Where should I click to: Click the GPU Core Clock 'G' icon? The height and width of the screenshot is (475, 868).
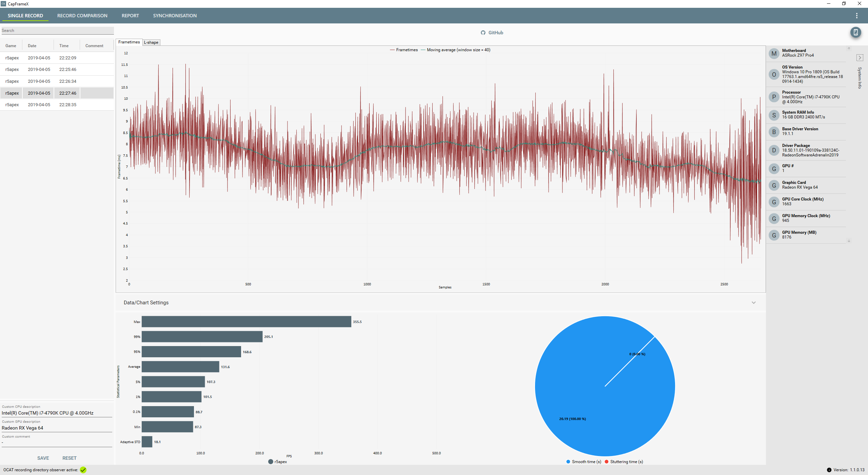(774, 202)
